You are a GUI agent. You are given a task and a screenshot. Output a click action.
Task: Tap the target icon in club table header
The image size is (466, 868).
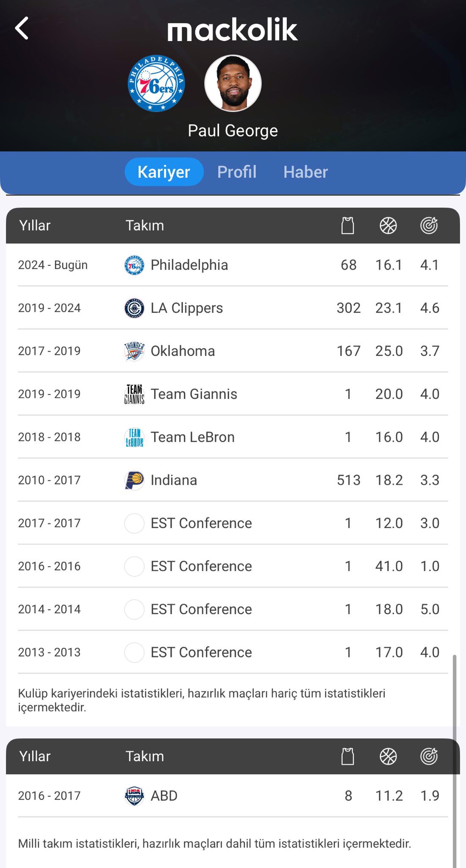click(429, 225)
